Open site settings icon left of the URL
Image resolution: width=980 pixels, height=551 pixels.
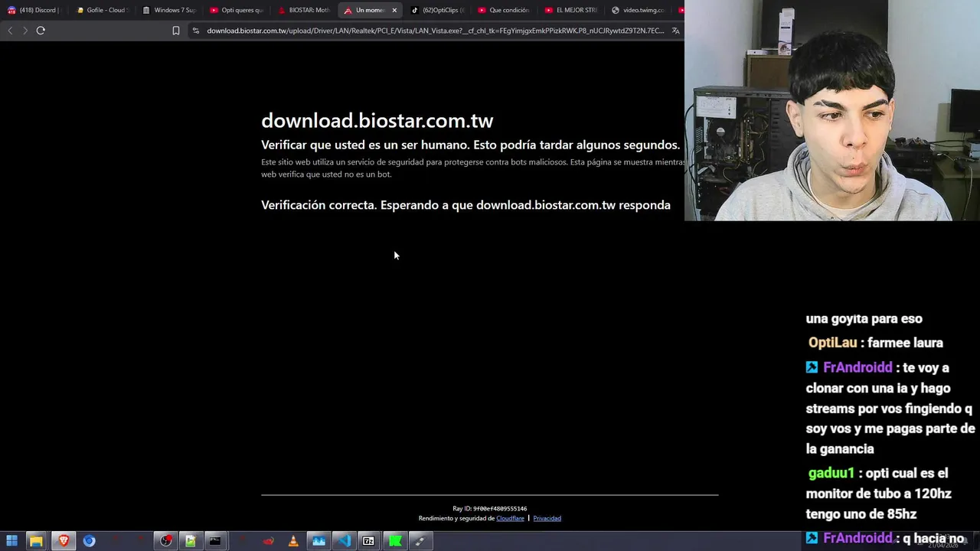196,31
